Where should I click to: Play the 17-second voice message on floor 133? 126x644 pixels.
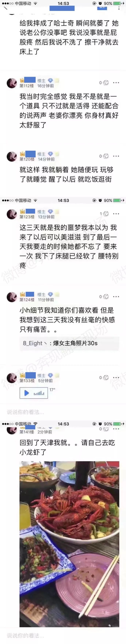pyautogui.click(x=34, y=393)
